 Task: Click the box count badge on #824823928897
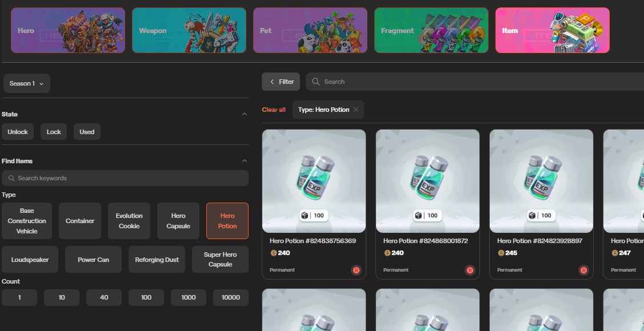(541, 215)
